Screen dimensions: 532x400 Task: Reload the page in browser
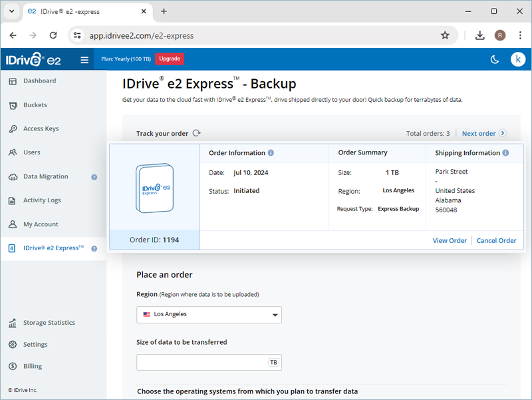coord(53,35)
